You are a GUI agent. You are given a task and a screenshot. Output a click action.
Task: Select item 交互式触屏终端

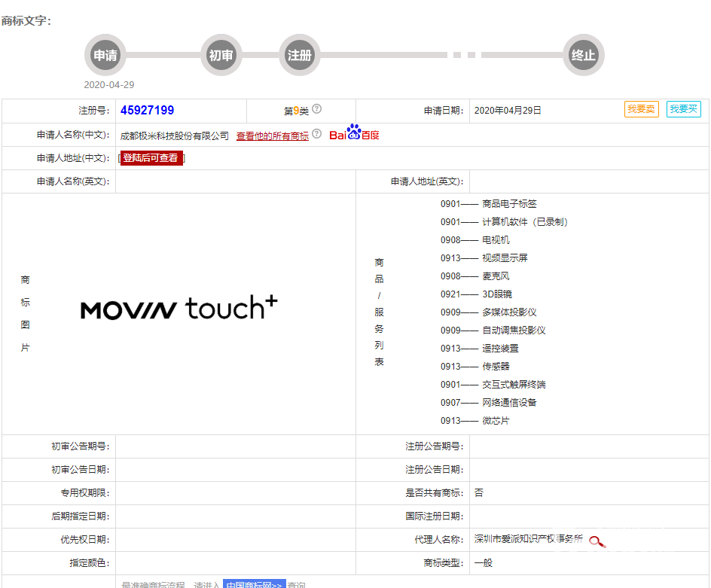(x=514, y=385)
